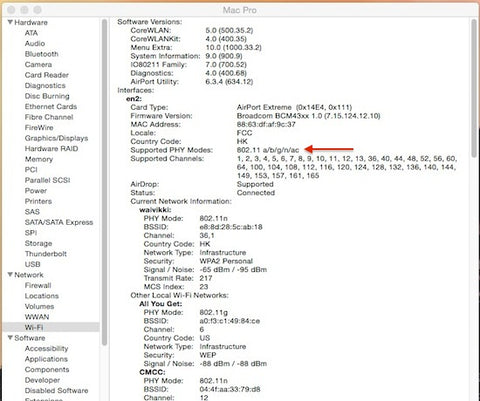Click the sidebar vertical scrollbar
This screenshot has height=401, width=480.
click(x=104, y=183)
